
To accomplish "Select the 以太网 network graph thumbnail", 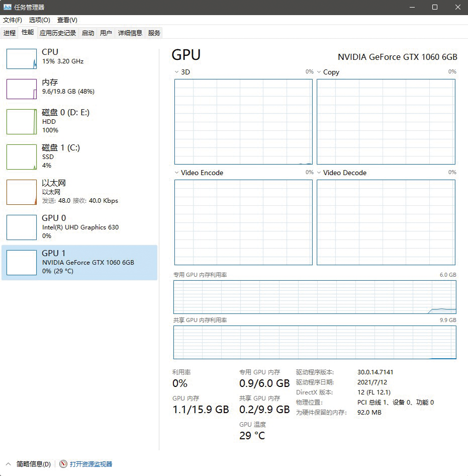I will (22, 192).
